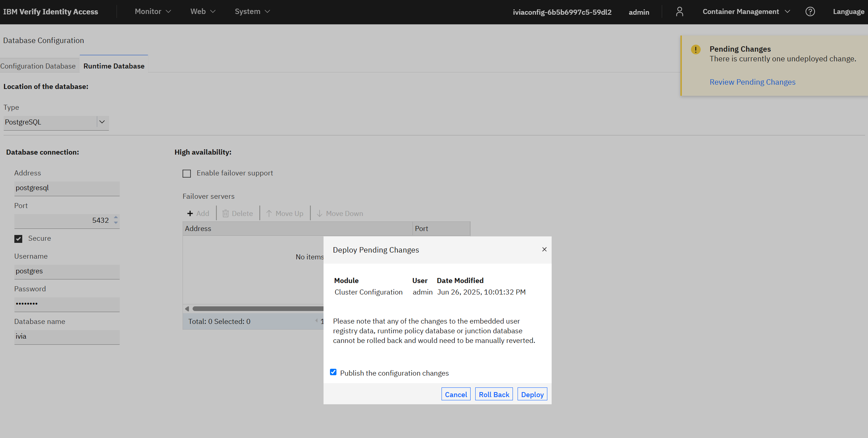The image size is (868, 438).
Task: Toggle Publish the configuration changes checkbox
Action: [333, 372]
